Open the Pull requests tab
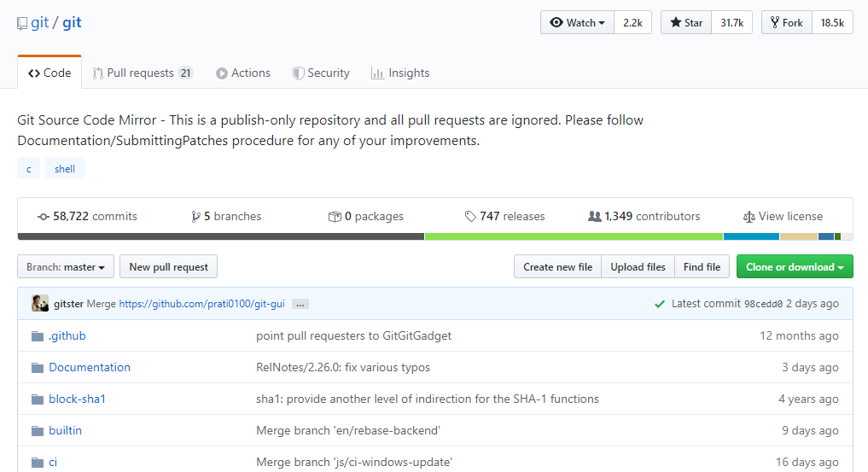Screen dimensions: 868x472 143,73
